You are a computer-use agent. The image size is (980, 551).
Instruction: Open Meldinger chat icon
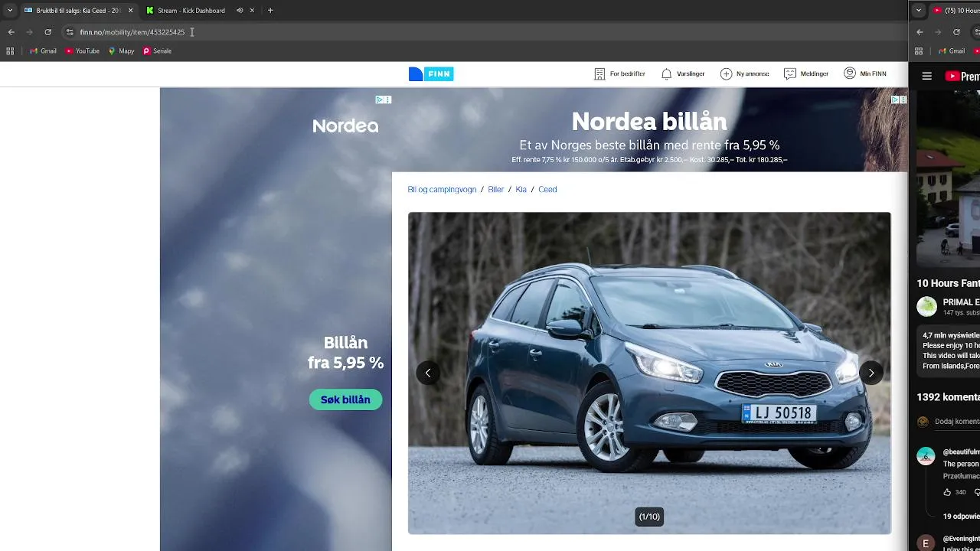click(x=790, y=74)
